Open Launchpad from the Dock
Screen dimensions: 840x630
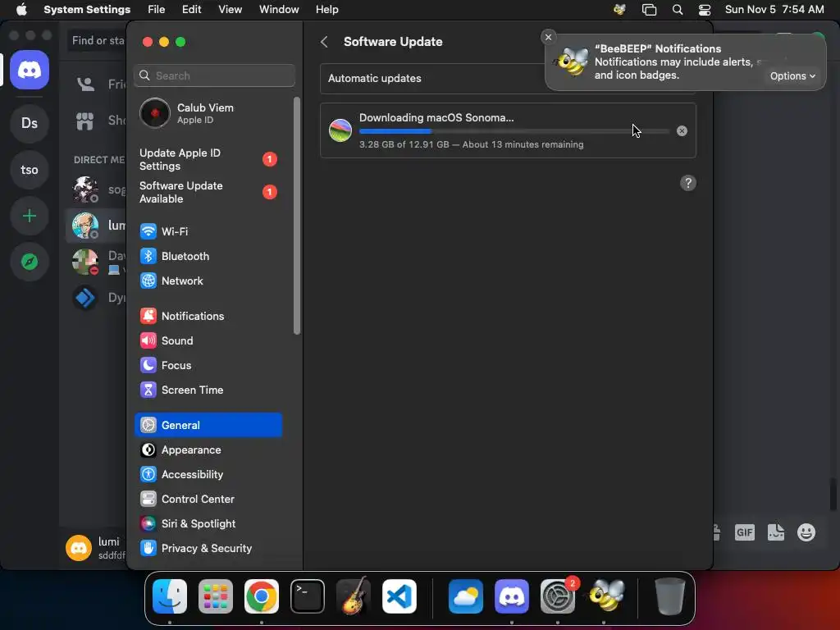coord(216,596)
